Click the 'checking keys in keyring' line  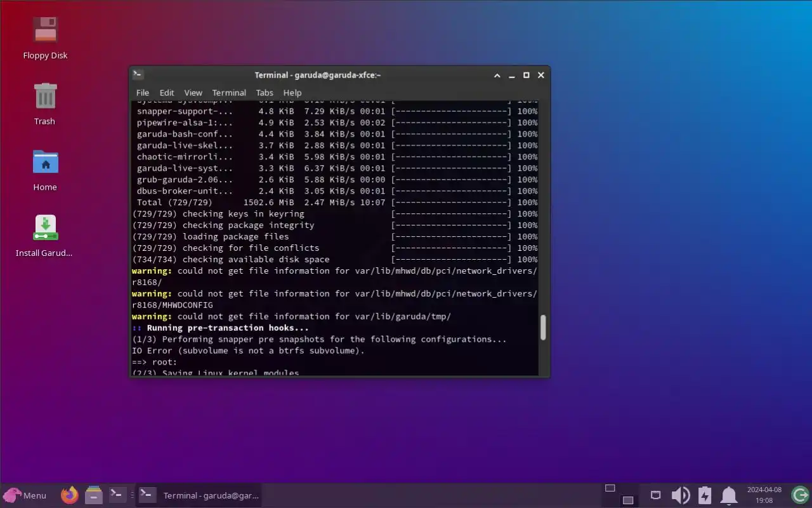[334, 214]
